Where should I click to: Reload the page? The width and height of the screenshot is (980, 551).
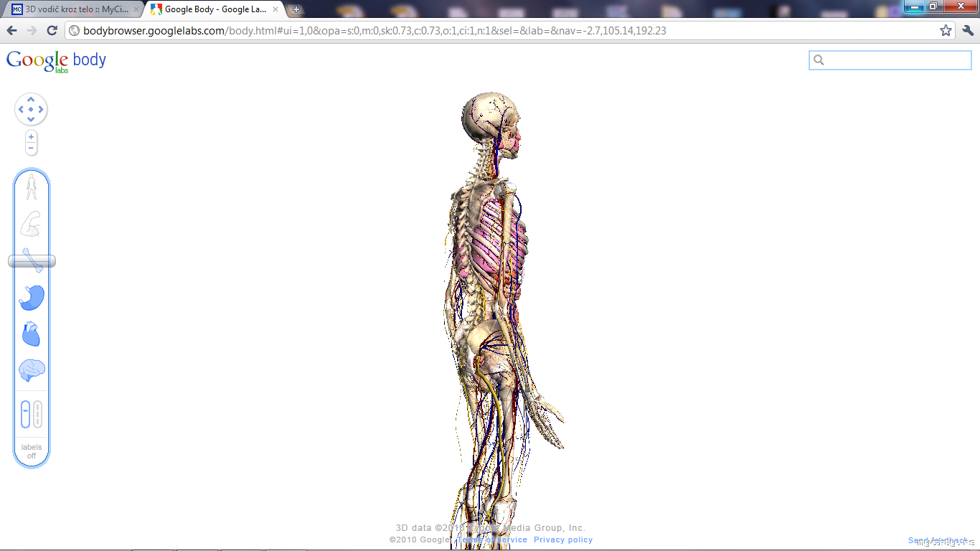point(52,30)
